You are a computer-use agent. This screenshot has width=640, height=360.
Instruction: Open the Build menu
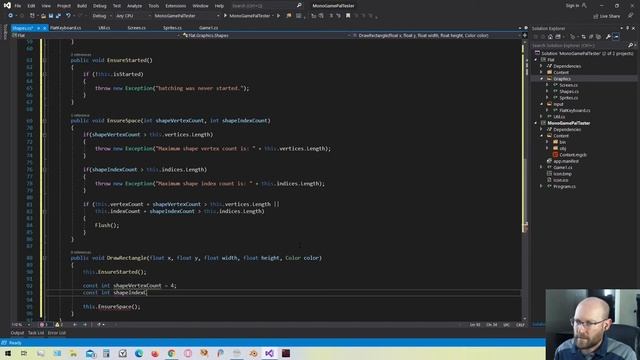click(x=82, y=6)
